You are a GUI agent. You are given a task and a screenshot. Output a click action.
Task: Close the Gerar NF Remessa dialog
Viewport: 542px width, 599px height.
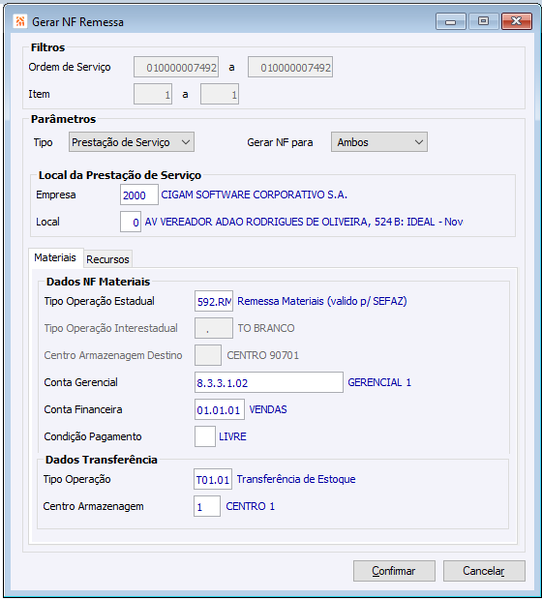coord(516,21)
